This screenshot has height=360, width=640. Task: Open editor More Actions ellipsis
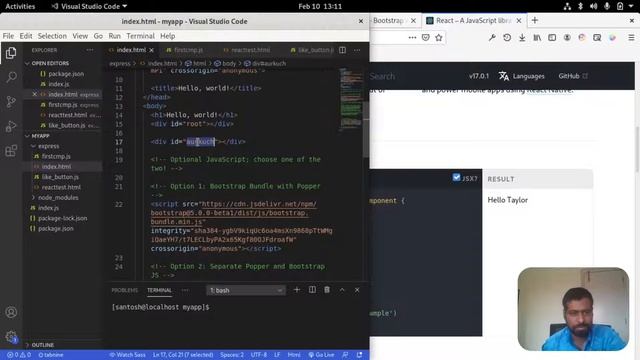357,50
